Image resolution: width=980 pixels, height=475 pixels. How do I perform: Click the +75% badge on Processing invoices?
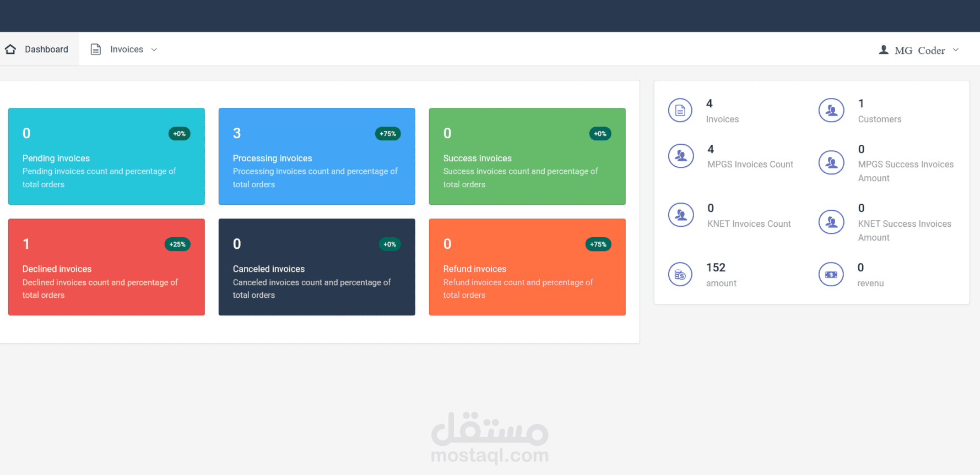point(388,134)
